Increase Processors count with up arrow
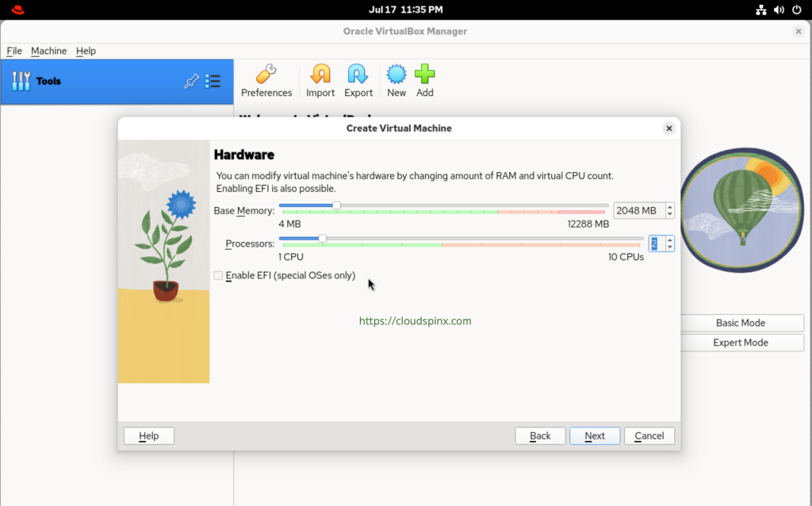Image resolution: width=812 pixels, height=506 pixels. pyautogui.click(x=669, y=240)
